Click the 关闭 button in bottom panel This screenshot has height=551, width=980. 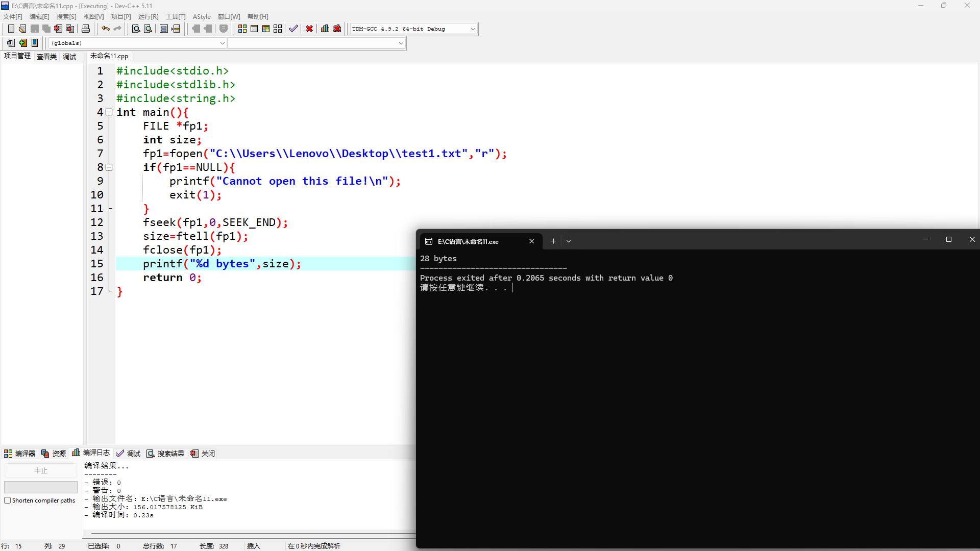point(203,454)
